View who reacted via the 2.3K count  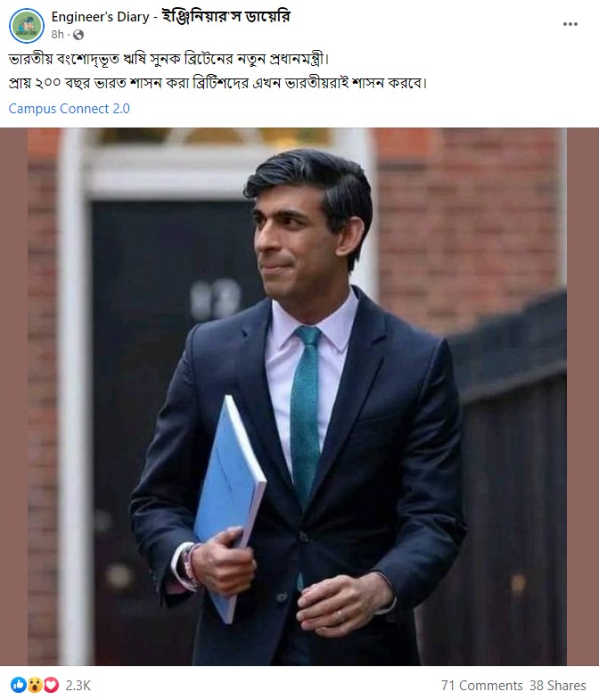pyautogui.click(x=78, y=685)
